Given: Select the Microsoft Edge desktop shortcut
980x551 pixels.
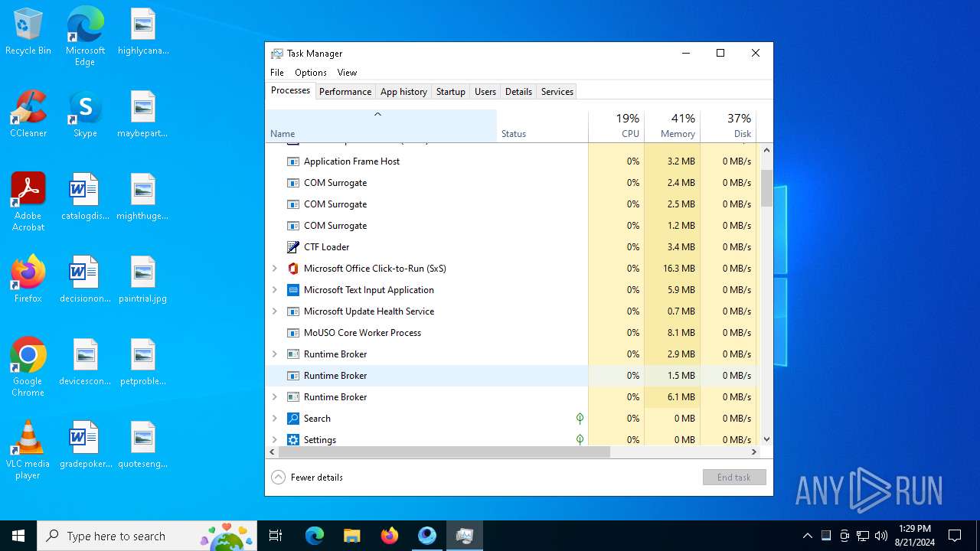Looking at the screenshot, I should coord(85,36).
